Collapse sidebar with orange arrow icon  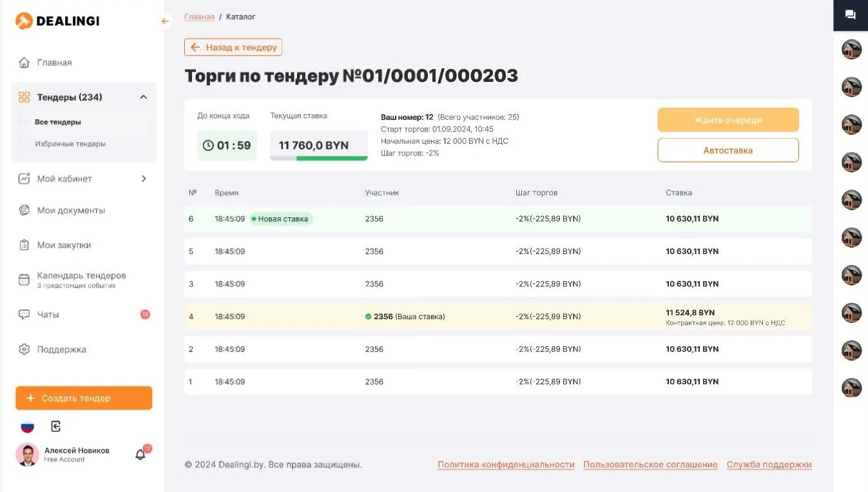click(165, 21)
